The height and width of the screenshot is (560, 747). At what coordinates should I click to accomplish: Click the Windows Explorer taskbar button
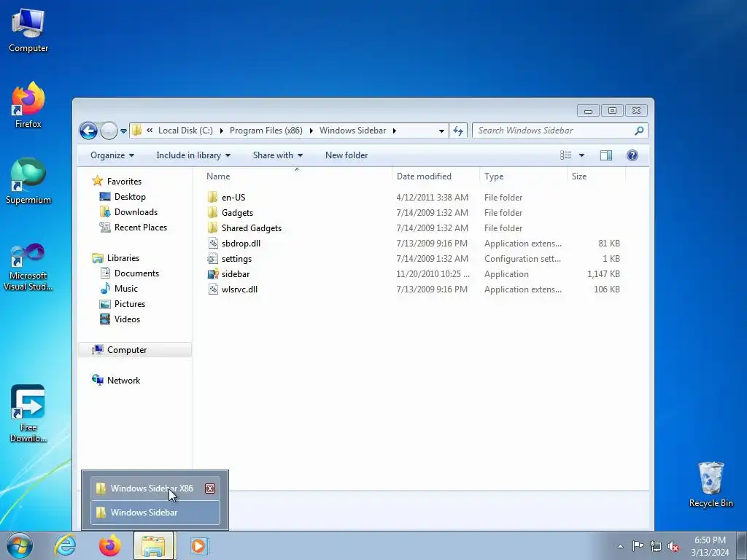coord(154,546)
